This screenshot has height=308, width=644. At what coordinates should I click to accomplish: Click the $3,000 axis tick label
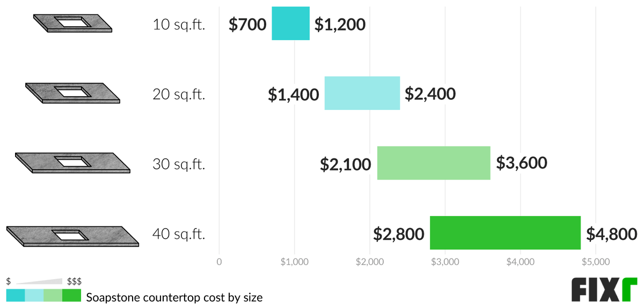(445, 262)
